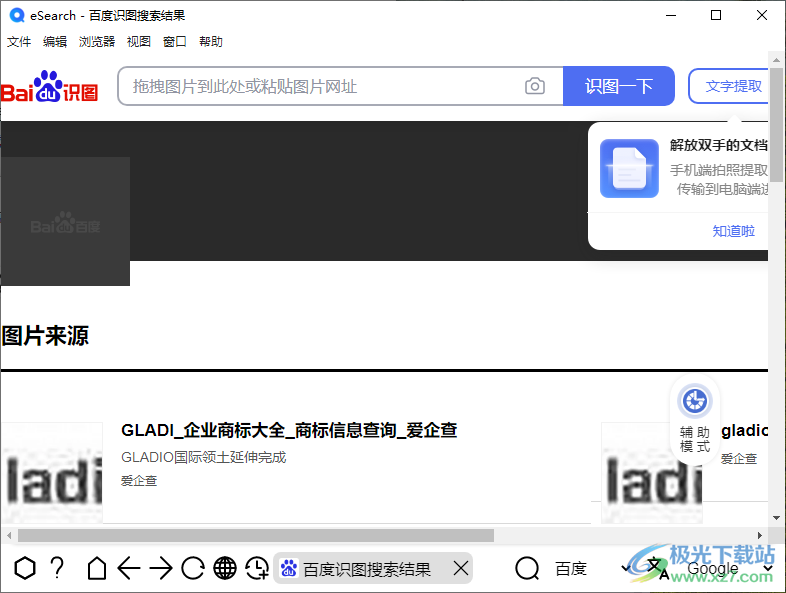The image size is (786, 593).
Task: Click the document icon in popup
Action: point(629,168)
